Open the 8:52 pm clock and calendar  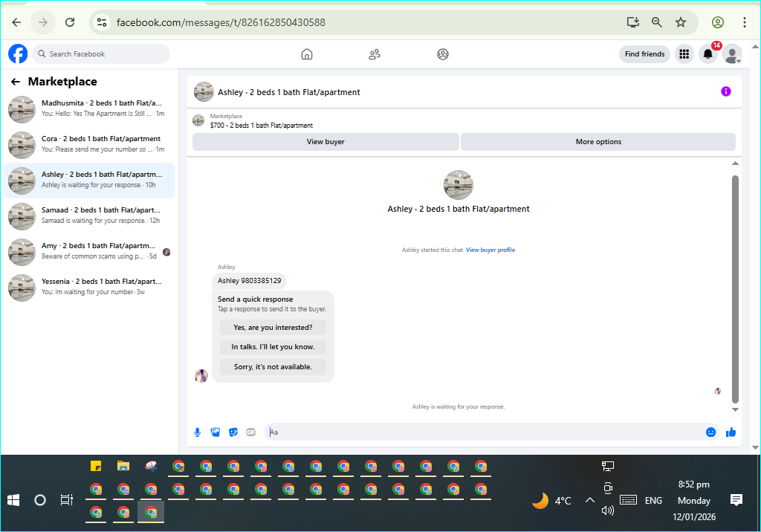[694, 501]
